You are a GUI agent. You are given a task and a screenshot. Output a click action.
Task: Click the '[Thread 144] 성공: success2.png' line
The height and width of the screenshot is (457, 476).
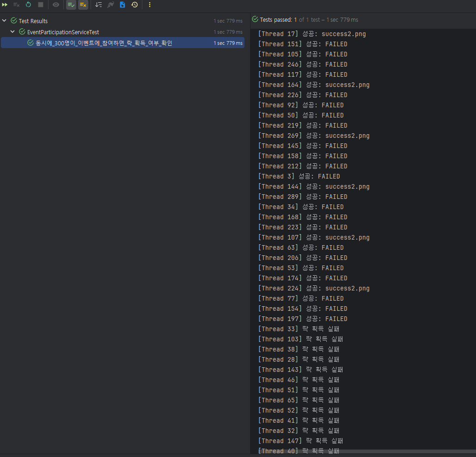[x=314, y=186]
